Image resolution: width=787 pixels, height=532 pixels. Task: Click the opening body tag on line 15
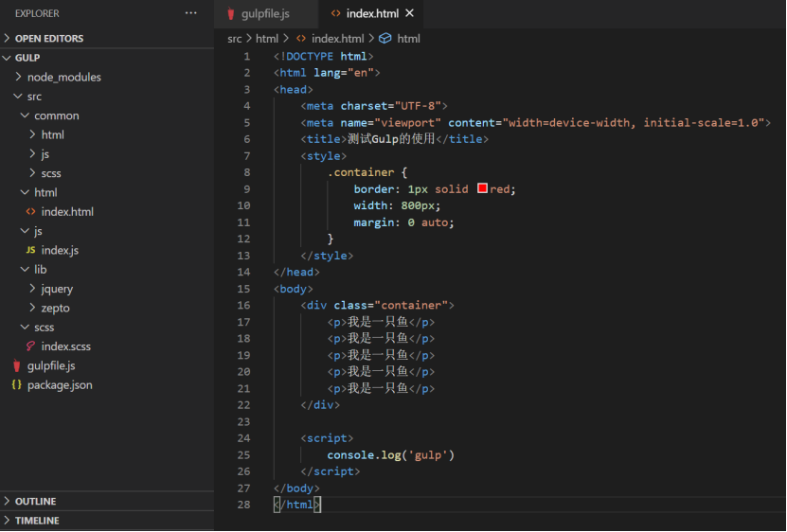tap(294, 289)
